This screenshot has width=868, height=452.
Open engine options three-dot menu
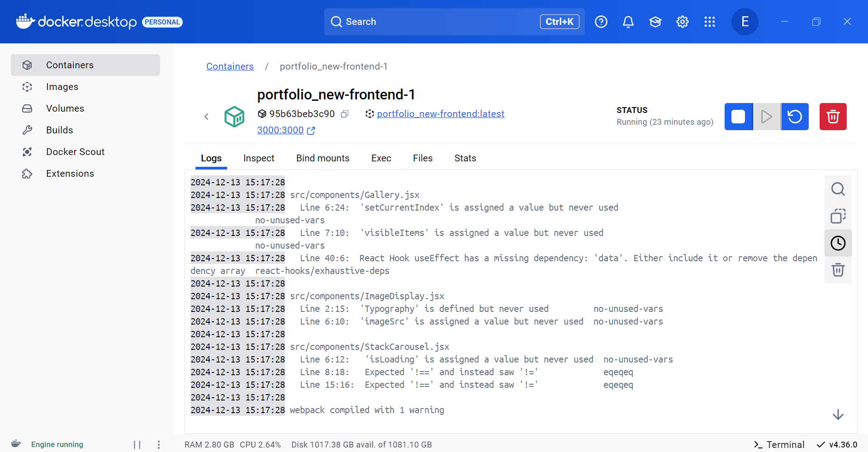(159, 445)
